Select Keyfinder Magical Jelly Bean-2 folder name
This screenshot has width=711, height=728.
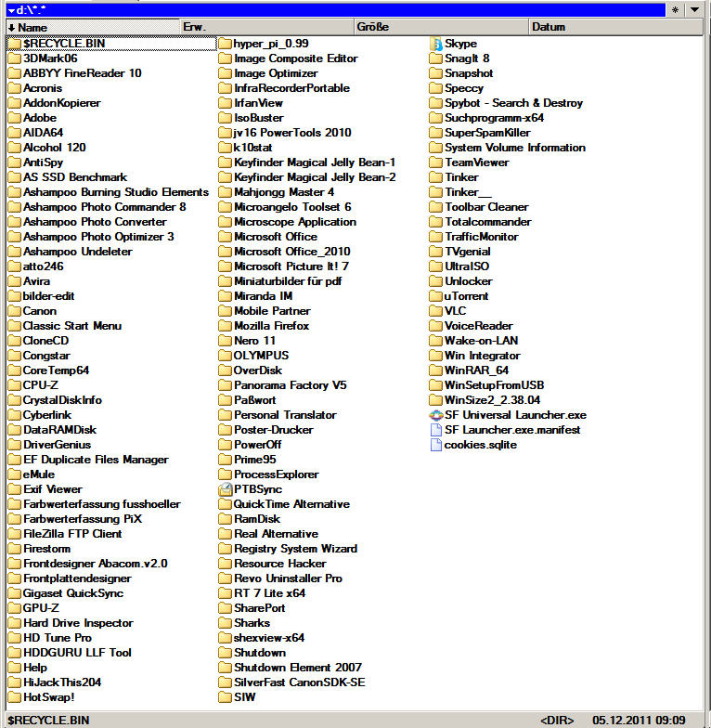click(x=315, y=177)
